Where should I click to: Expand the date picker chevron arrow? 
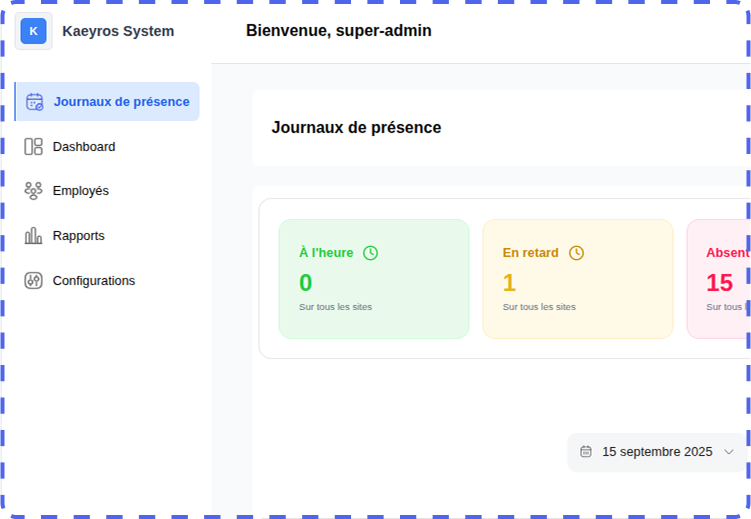pyautogui.click(x=729, y=452)
